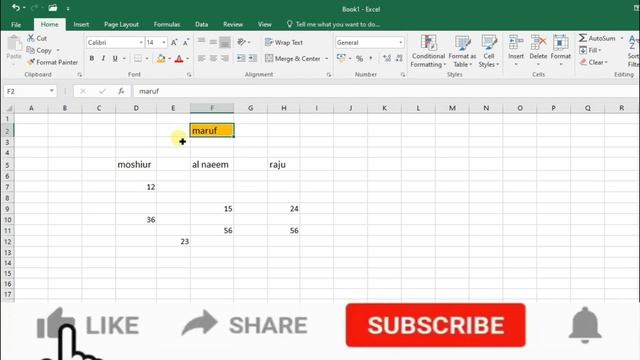The width and height of the screenshot is (640, 360).
Task: Switch to the Review tab
Action: click(x=233, y=24)
